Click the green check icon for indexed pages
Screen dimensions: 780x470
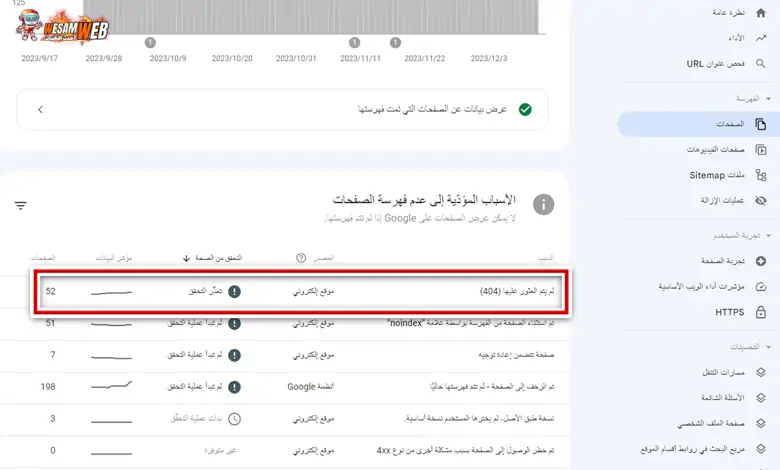tap(525, 109)
